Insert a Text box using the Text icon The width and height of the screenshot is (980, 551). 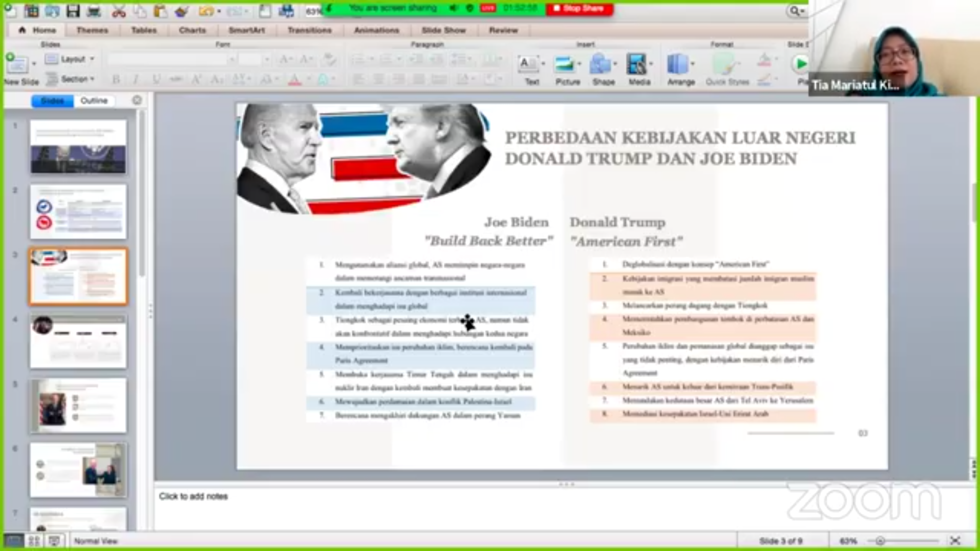(528, 65)
